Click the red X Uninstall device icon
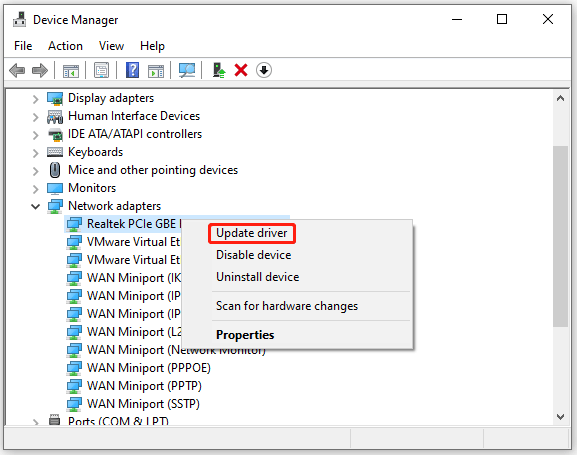The height and width of the screenshot is (455, 577). click(x=241, y=70)
